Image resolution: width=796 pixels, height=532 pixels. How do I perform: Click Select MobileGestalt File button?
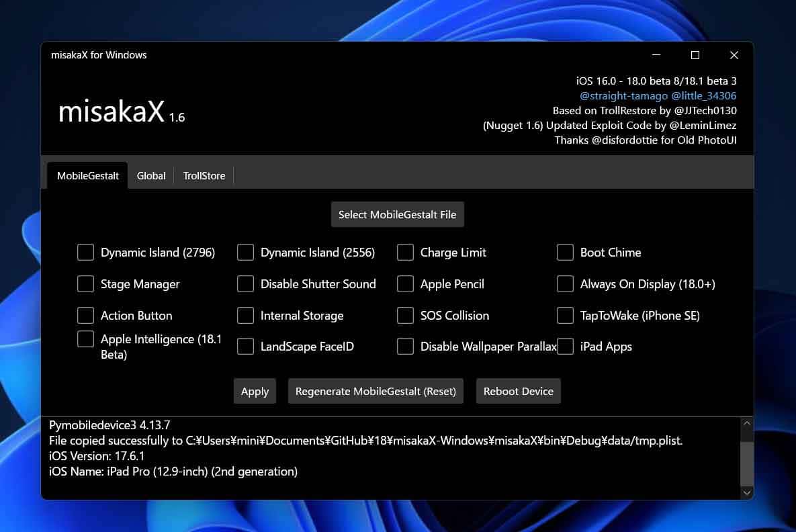click(397, 215)
